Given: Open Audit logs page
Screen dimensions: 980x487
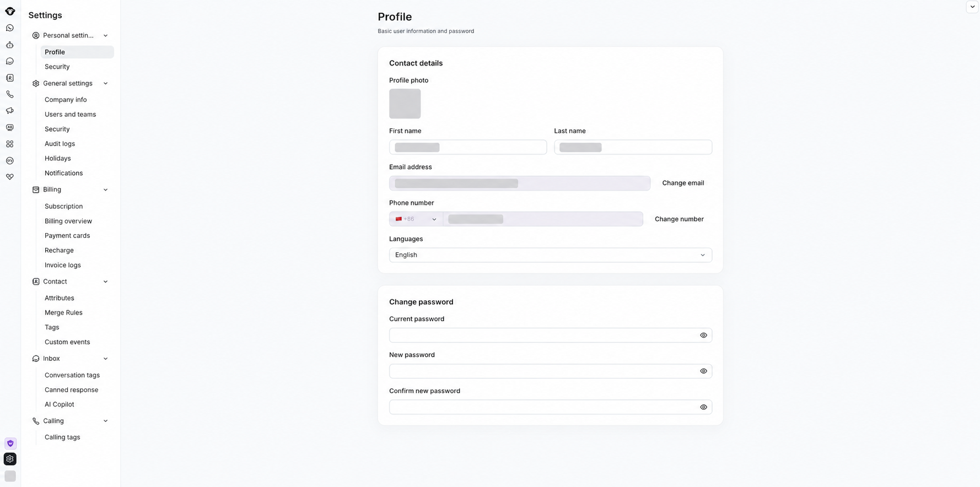Looking at the screenshot, I should [x=60, y=144].
